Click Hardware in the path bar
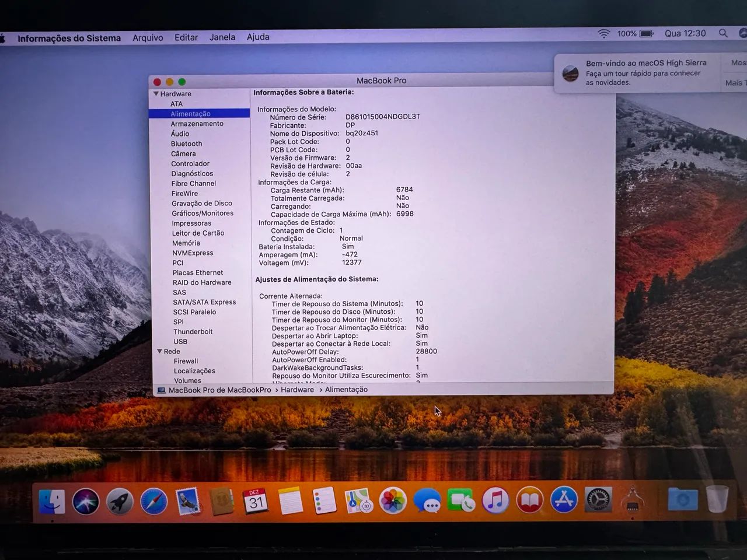The height and width of the screenshot is (560, 747). [x=297, y=390]
